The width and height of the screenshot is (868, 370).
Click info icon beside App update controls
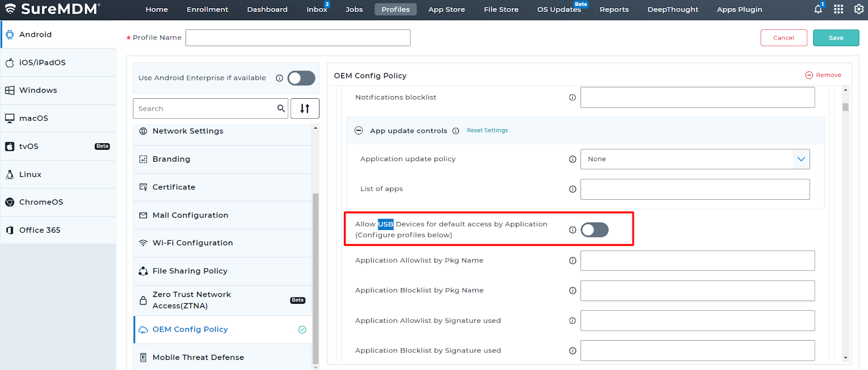coord(456,131)
